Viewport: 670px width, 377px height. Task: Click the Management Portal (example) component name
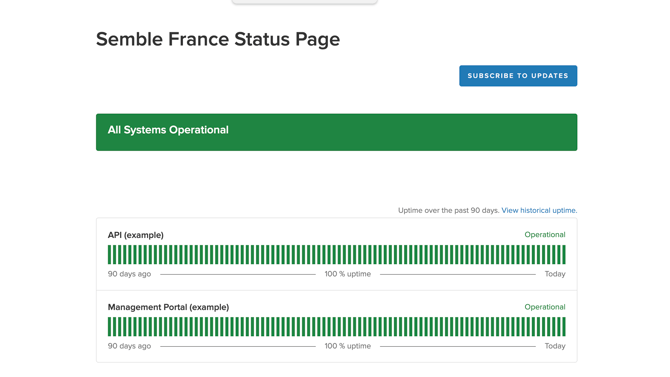point(168,307)
